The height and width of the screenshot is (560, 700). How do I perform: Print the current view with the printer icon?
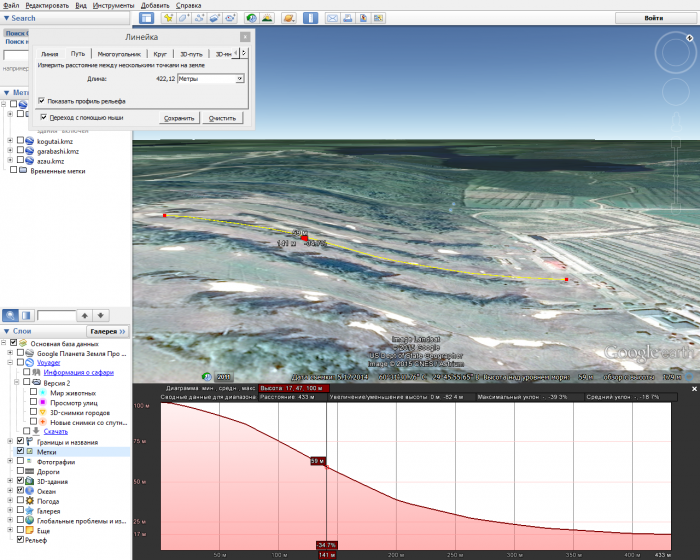[348, 18]
